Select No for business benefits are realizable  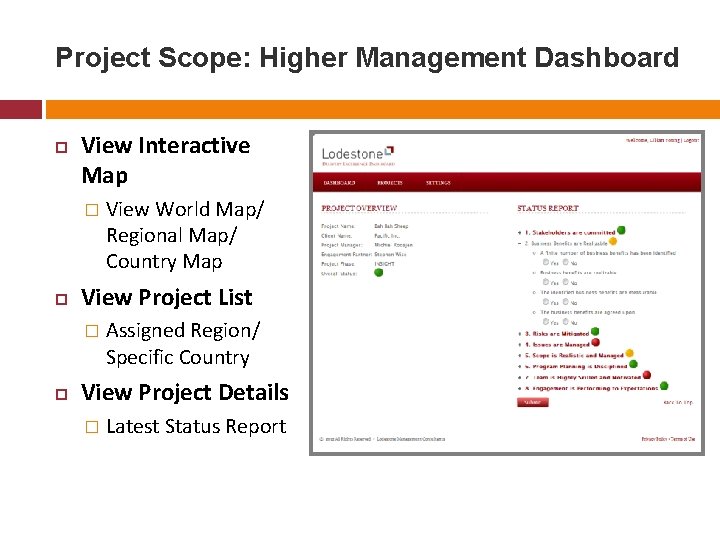566,281
